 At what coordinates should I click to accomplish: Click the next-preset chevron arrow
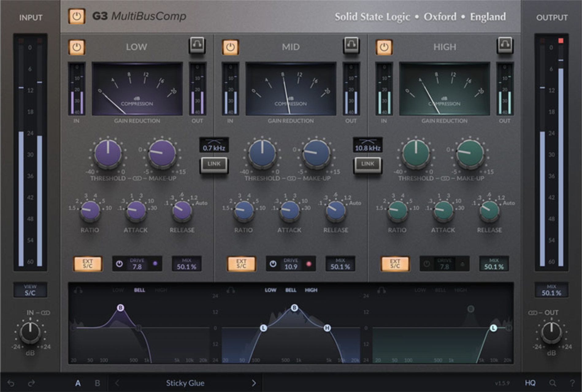coord(253,383)
